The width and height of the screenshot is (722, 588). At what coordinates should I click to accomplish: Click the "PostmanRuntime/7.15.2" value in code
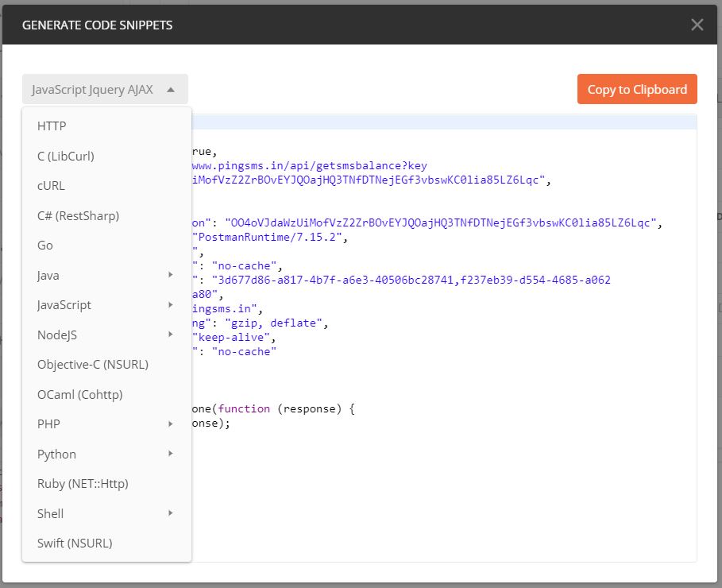pos(267,238)
